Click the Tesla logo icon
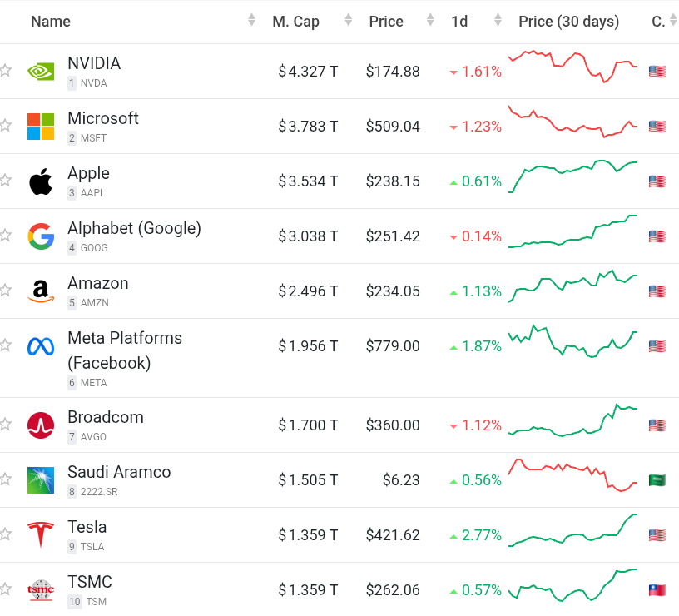Viewport: 679px width, 616px height. click(x=41, y=535)
